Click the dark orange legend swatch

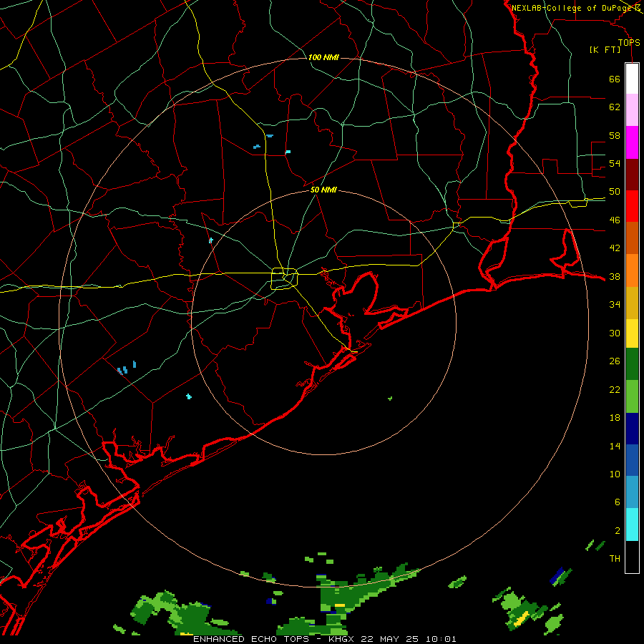click(632, 238)
